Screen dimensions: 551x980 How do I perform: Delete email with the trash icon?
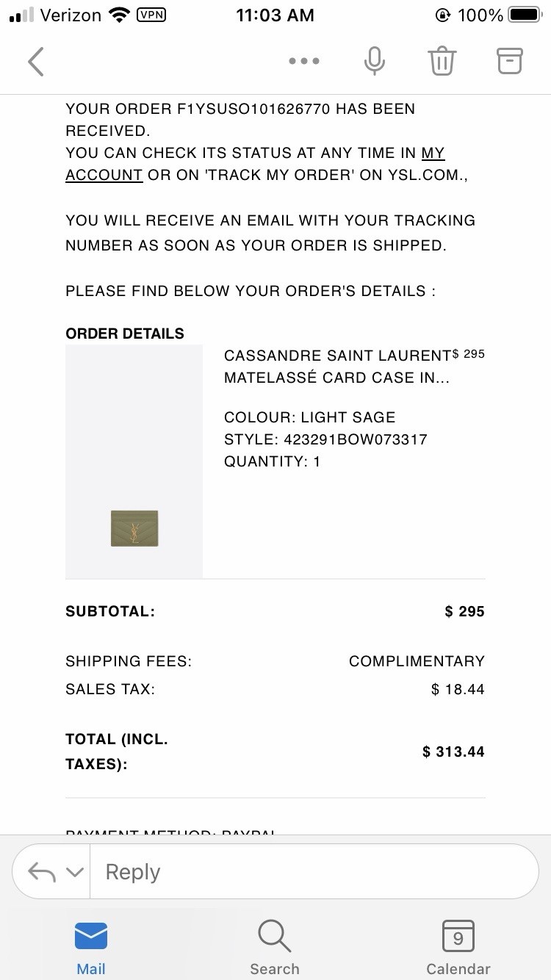coord(442,62)
